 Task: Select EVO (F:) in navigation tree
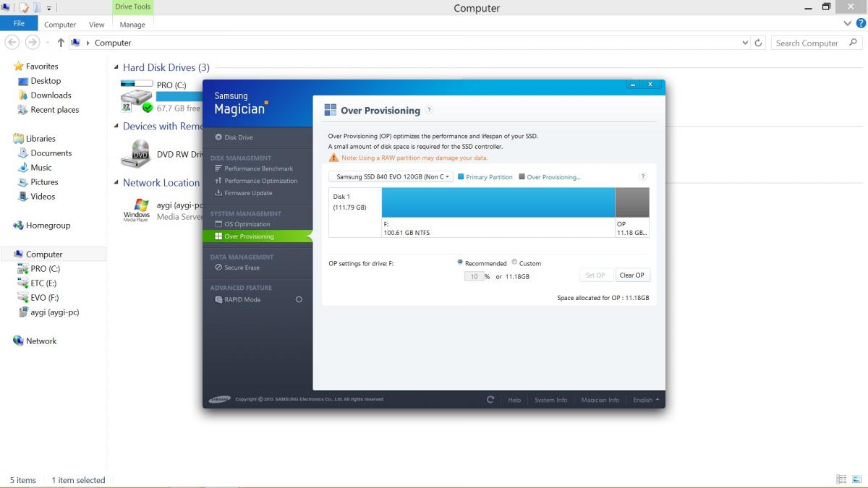click(38, 298)
